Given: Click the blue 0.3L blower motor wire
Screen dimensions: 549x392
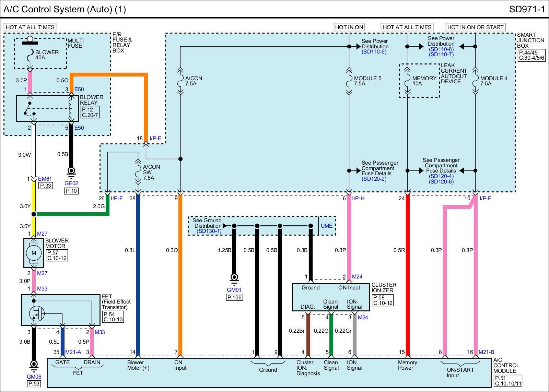Looking at the screenshot, I should (x=138, y=274).
